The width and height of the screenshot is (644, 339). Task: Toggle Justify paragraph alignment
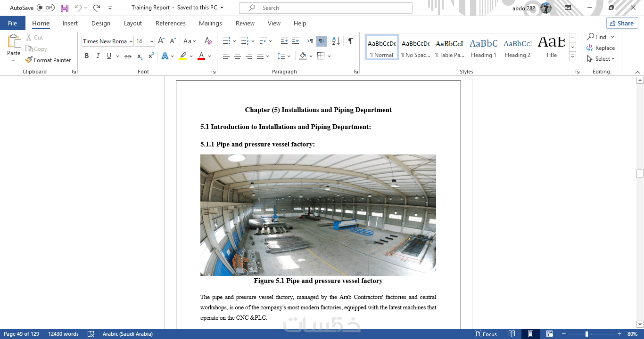pyautogui.click(x=260, y=56)
